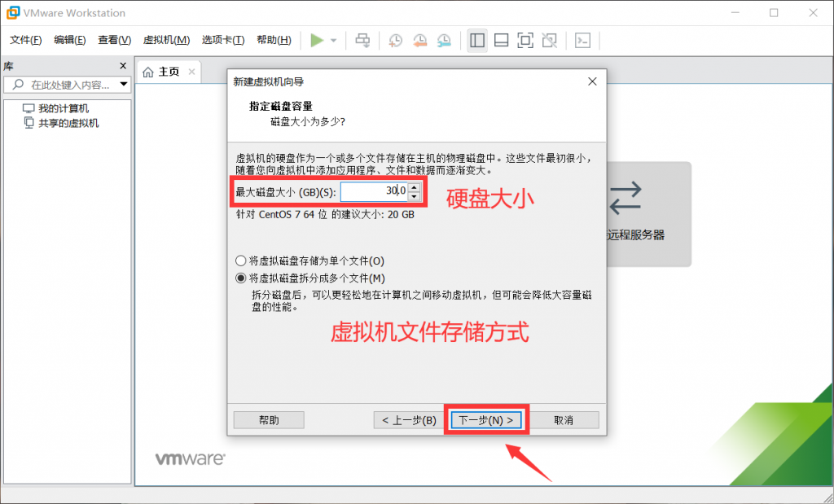834x504 pixels.
Task: Click the 远程服务器 tile label
Action: point(635,235)
